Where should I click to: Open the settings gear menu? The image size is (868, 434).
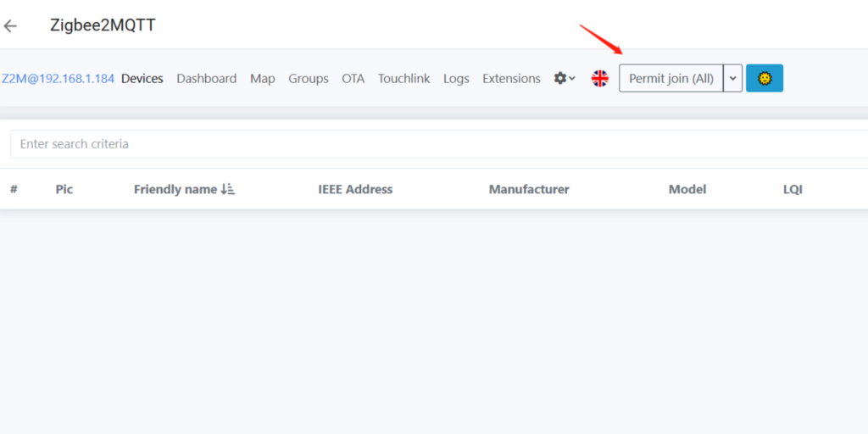tap(565, 79)
